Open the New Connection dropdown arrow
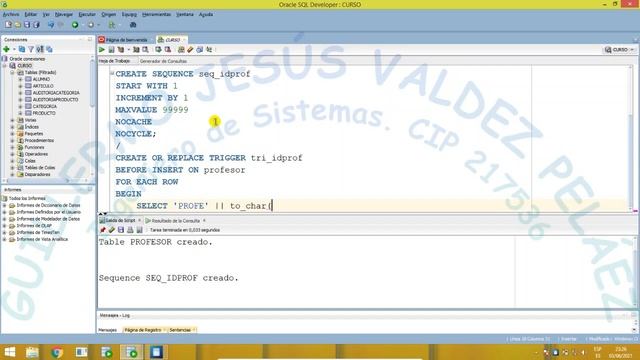Screen dimensions: 640x360 [14, 49]
